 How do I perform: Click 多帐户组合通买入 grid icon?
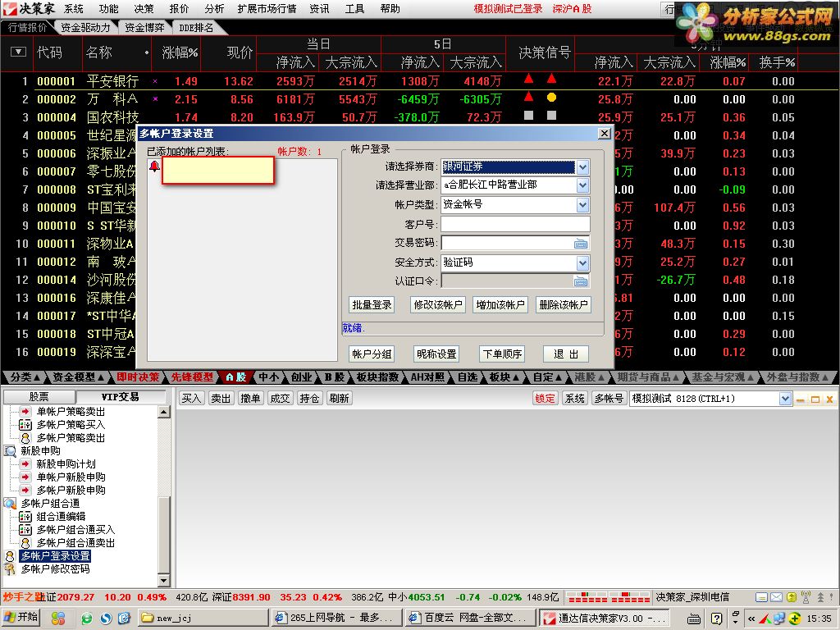coord(25,530)
